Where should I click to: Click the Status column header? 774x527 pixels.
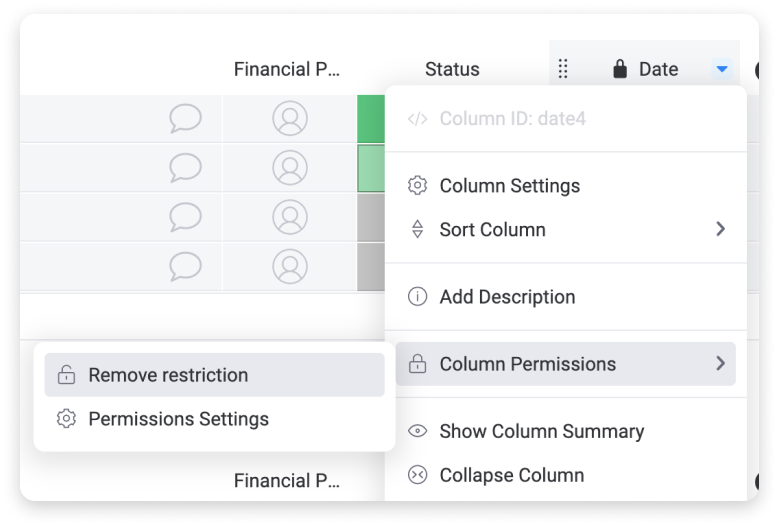coord(452,69)
